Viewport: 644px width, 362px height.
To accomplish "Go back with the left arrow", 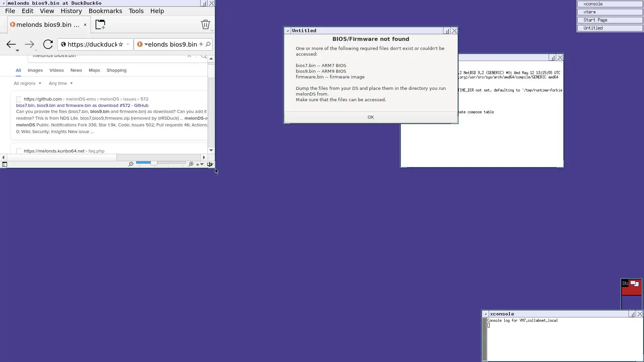I will 11,44.
